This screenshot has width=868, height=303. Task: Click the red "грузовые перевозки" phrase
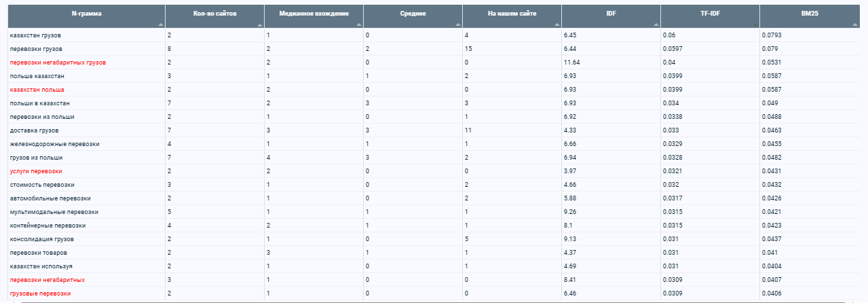[x=40, y=293]
